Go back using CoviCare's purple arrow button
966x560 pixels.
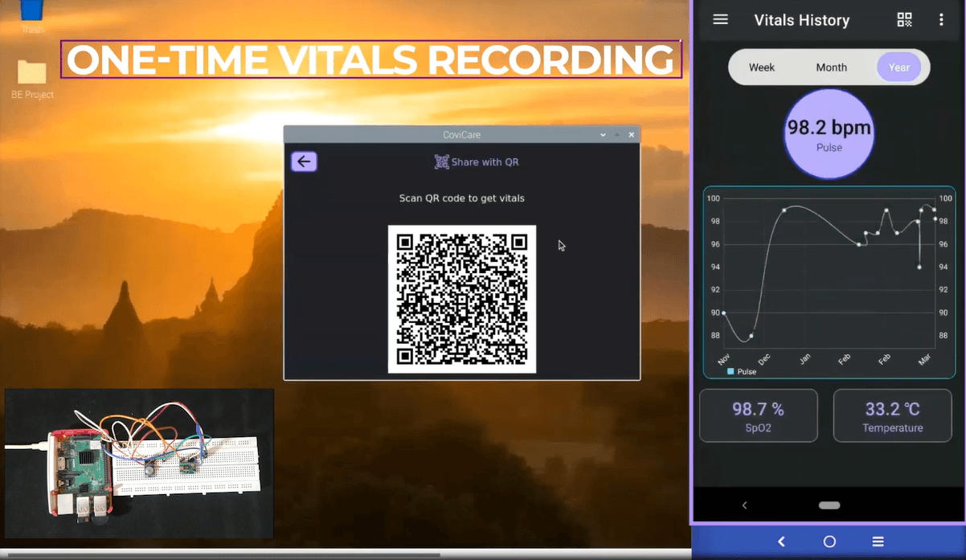[x=304, y=161]
